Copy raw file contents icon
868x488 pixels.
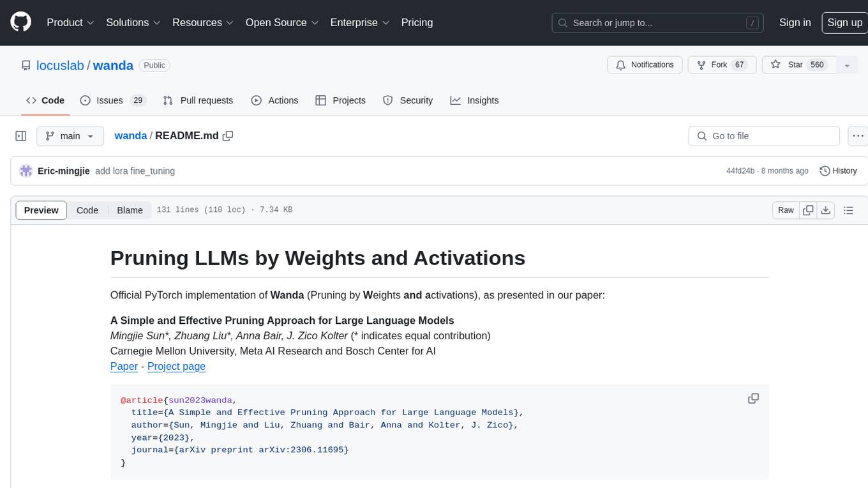click(808, 210)
